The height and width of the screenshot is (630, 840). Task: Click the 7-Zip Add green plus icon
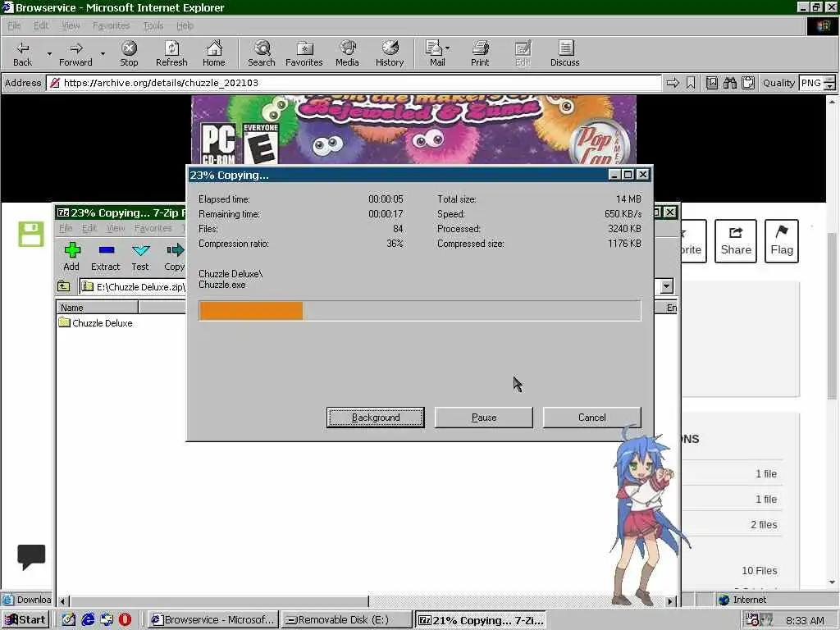tap(72, 250)
